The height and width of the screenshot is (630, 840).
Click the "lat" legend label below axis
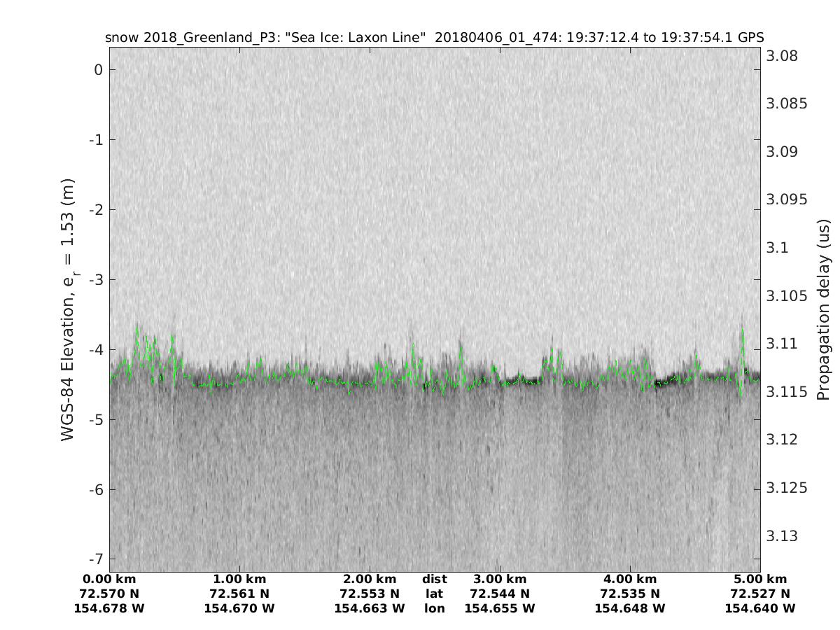pos(434,594)
